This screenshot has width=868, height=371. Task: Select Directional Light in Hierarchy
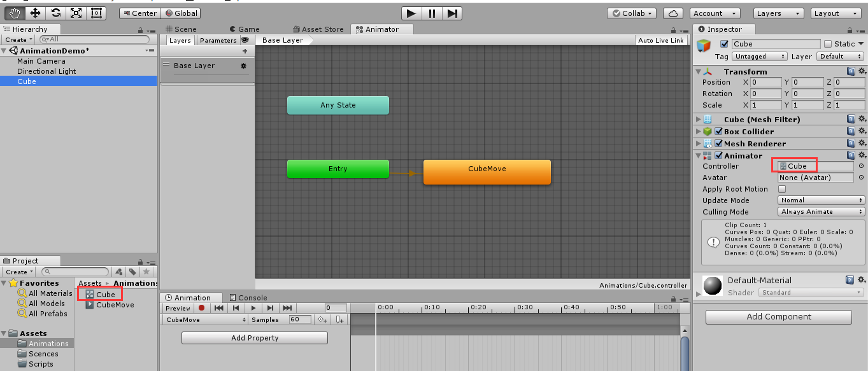[x=46, y=71]
